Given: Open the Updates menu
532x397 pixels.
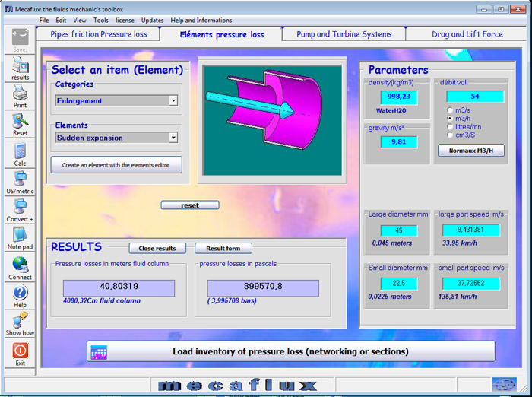Looking at the screenshot, I should pyautogui.click(x=152, y=21).
